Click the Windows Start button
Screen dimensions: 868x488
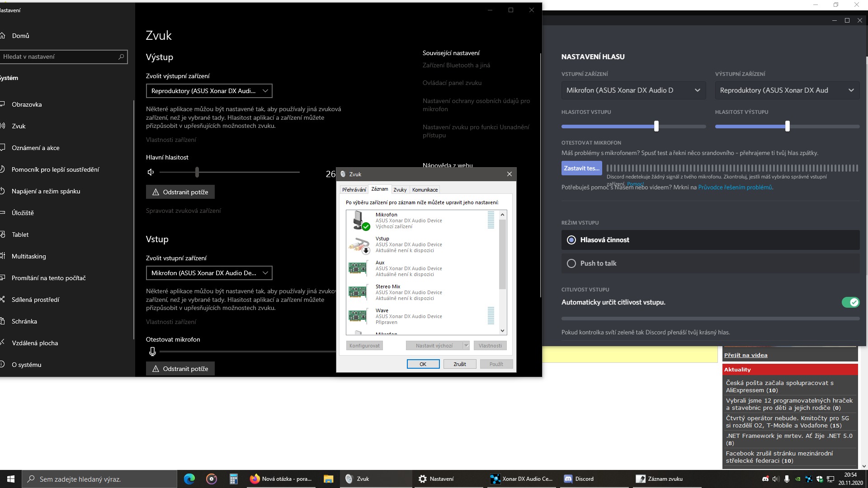tap(11, 479)
